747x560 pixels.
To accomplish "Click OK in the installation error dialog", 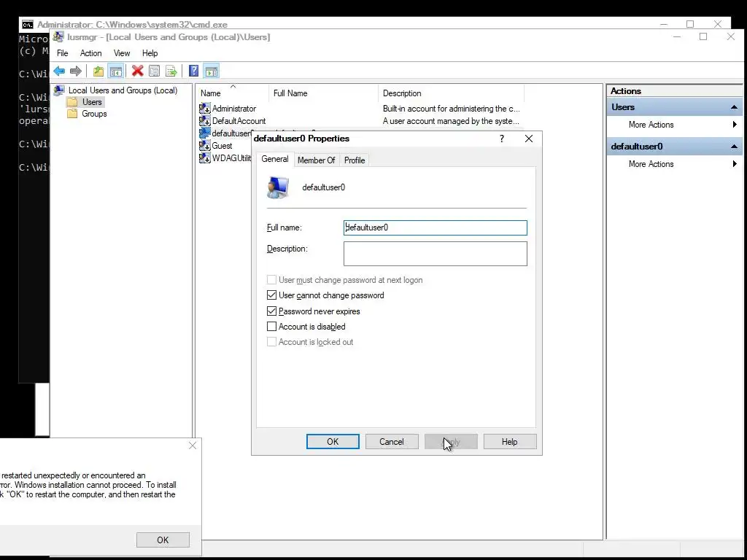I will (163, 540).
